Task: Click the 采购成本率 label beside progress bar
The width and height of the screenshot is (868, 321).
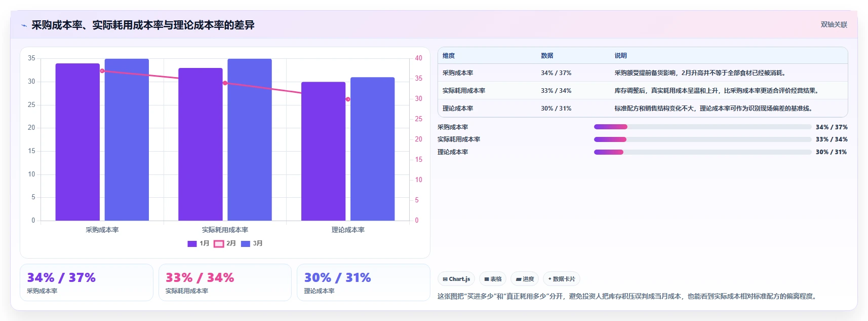Action: (x=453, y=127)
